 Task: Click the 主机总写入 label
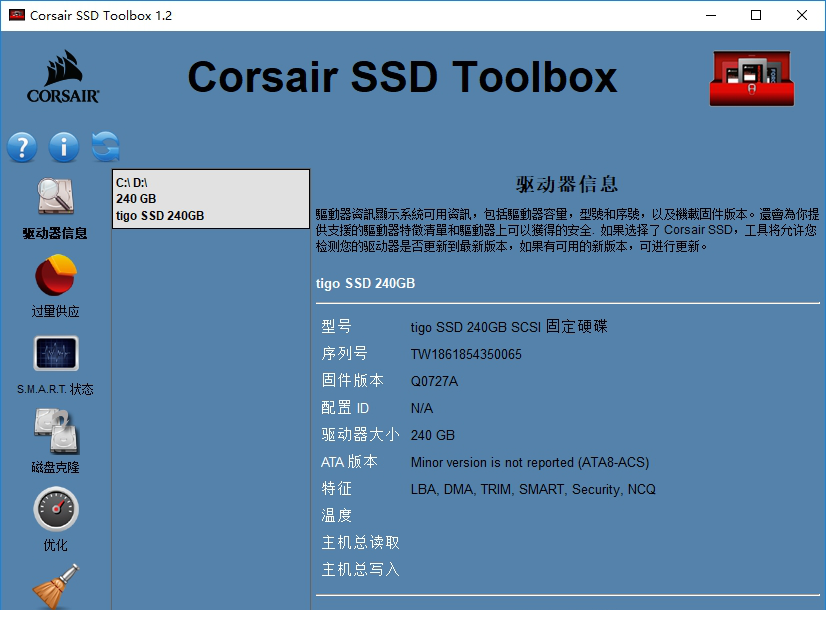[360, 569]
